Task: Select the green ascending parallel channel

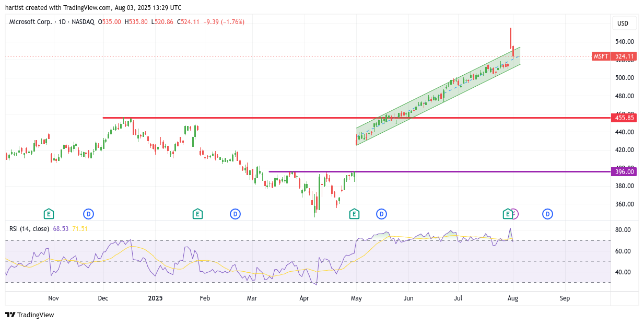Action: point(438,96)
